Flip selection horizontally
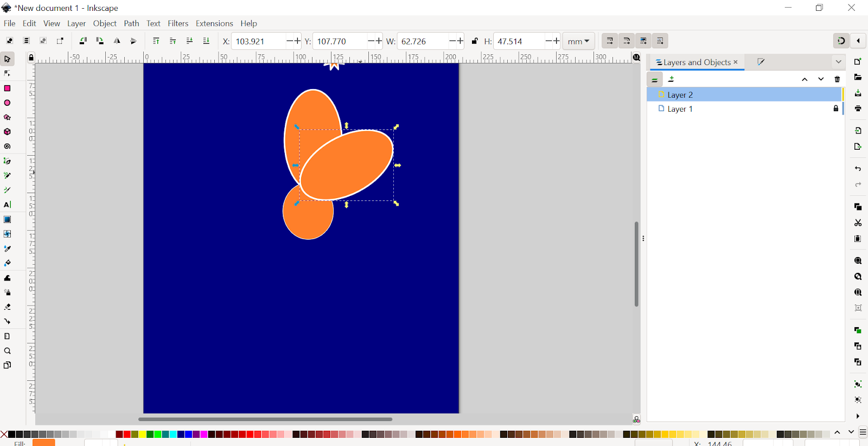The image size is (868, 446). pyautogui.click(x=117, y=41)
